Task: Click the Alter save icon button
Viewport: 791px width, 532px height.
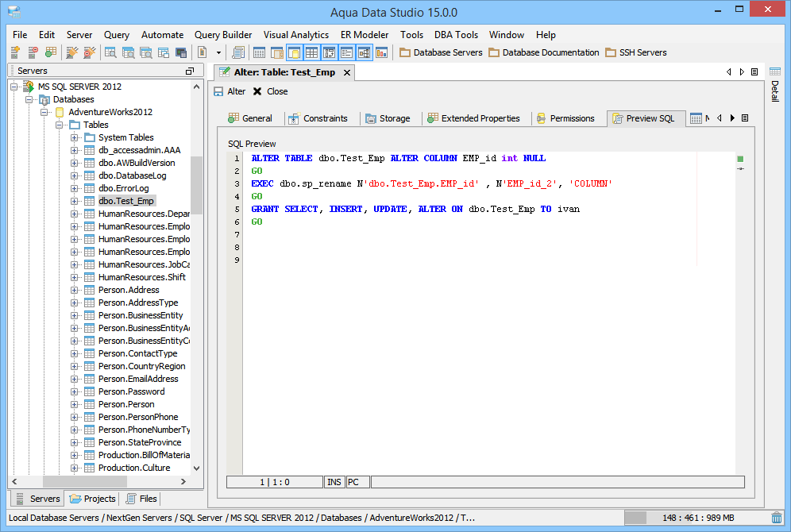Action: coord(219,91)
